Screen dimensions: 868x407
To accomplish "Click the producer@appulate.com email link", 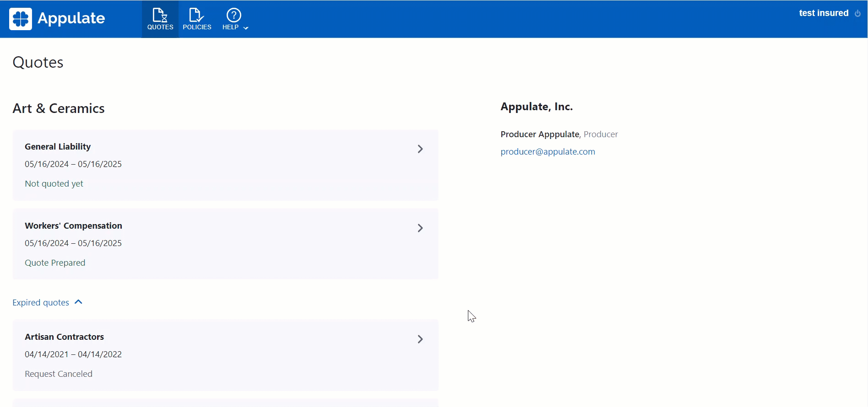I will pos(548,152).
